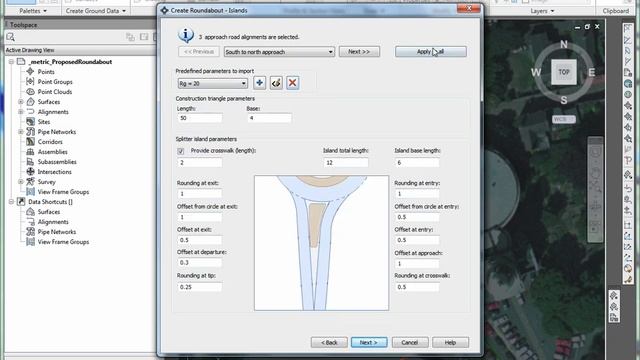
Task: Click the W compass direction on the ViewCube
Action: pyautogui.click(x=536, y=73)
